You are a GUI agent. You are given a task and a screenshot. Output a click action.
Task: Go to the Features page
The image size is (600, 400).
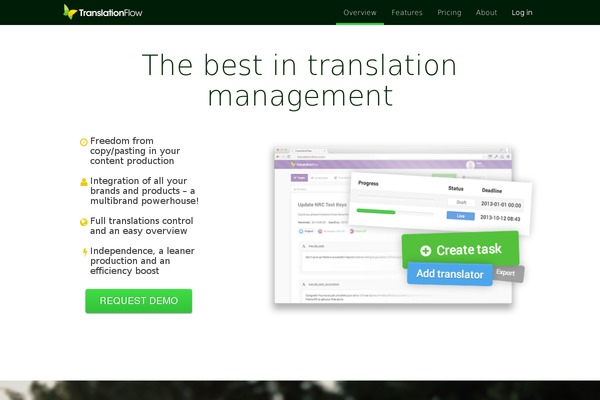407,13
